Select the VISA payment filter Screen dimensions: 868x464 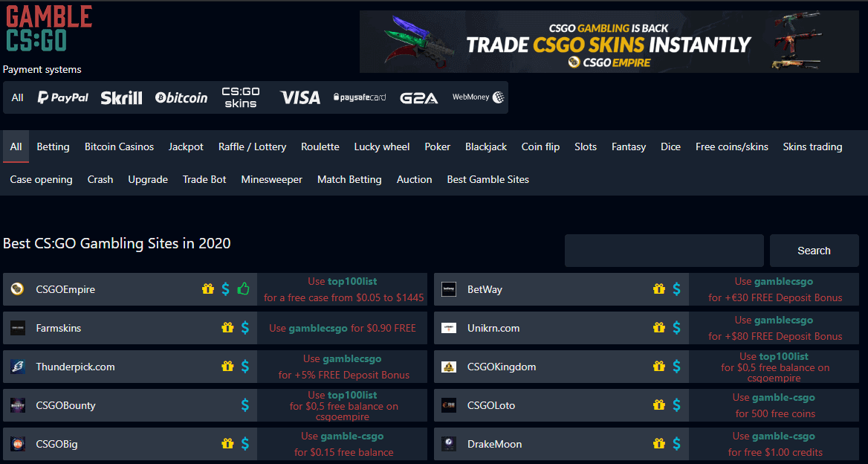(299, 97)
